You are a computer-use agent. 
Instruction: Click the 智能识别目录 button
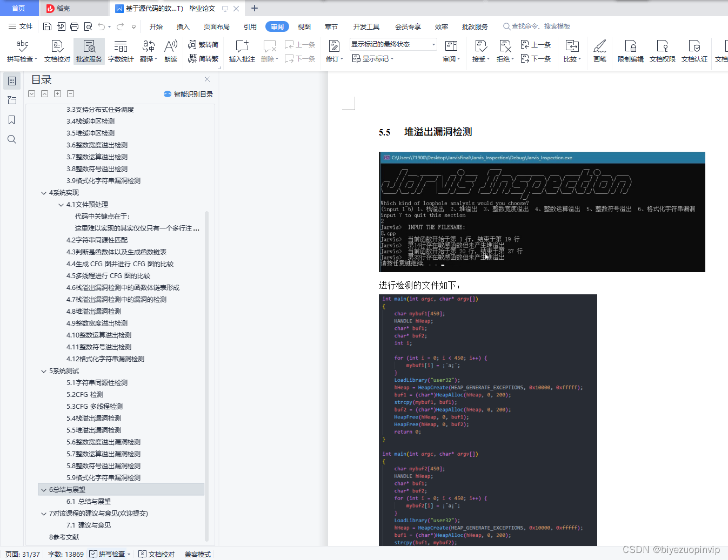pyautogui.click(x=188, y=93)
